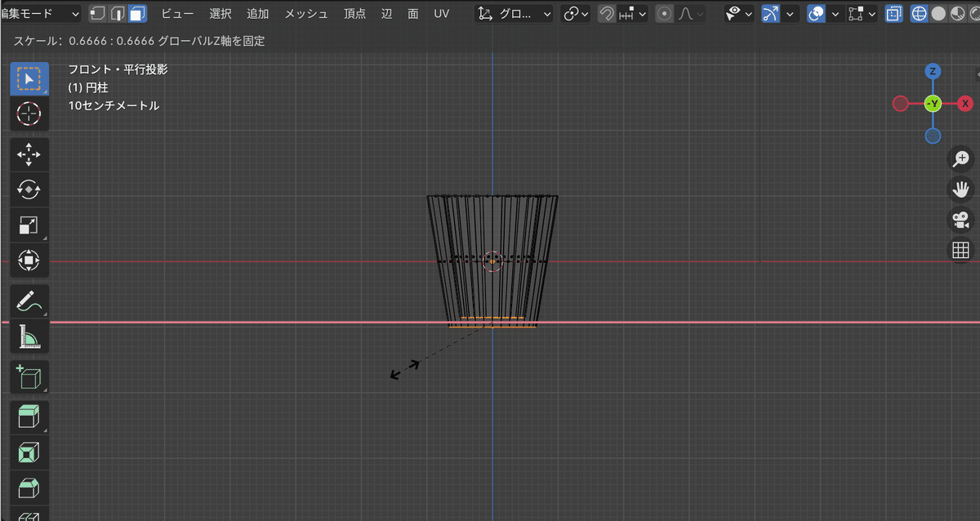Enable edge select mode
The height and width of the screenshot is (521, 980).
coord(118,14)
